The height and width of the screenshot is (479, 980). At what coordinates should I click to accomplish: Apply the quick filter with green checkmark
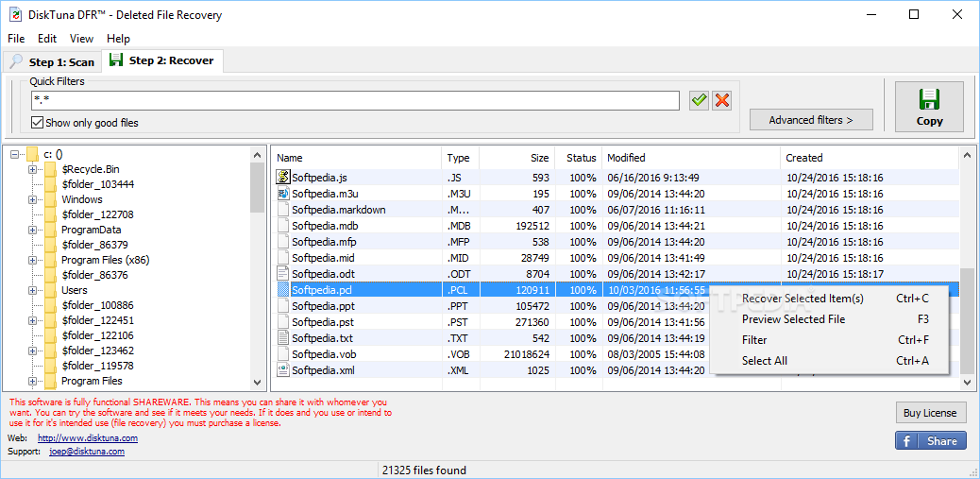(x=699, y=101)
